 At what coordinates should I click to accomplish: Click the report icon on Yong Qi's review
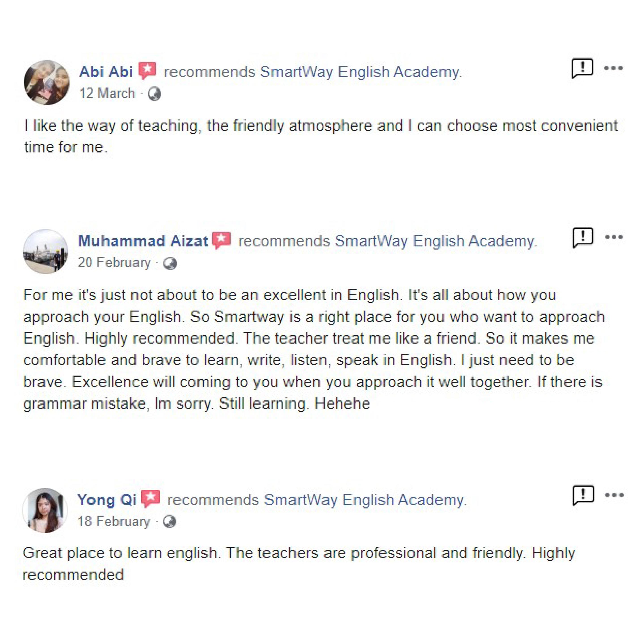[583, 495]
